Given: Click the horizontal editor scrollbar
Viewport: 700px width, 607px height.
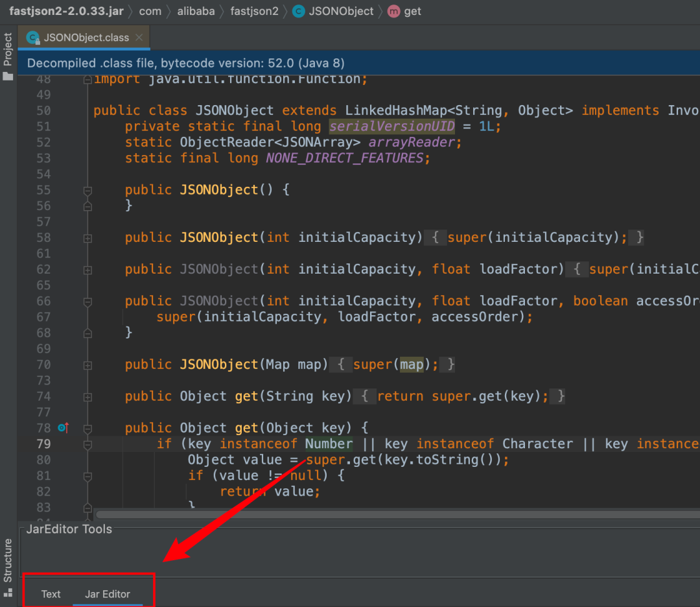Looking at the screenshot, I should click(x=398, y=514).
